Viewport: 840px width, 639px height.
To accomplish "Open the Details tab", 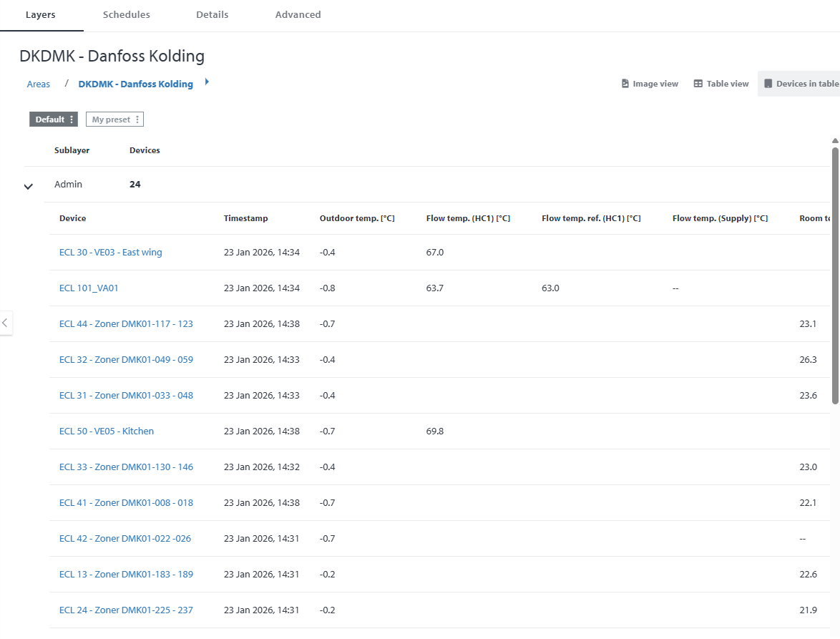I will coord(213,14).
